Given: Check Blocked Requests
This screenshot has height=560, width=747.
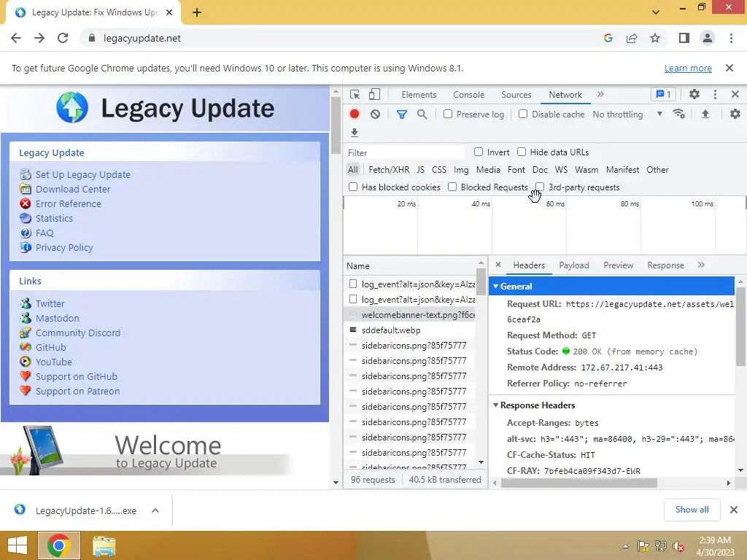Looking at the screenshot, I should 452,187.
